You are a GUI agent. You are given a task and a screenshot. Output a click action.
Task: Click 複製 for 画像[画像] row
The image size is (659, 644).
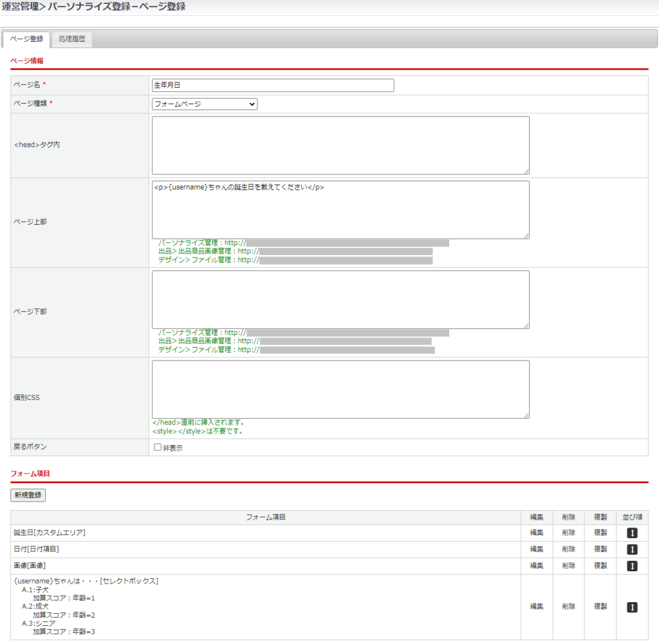(x=600, y=565)
